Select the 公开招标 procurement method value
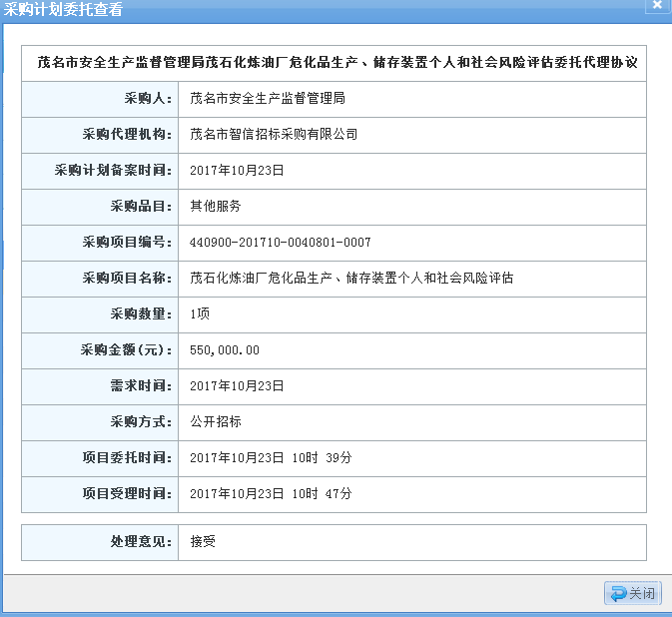This screenshot has width=672, height=617. [x=216, y=421]
